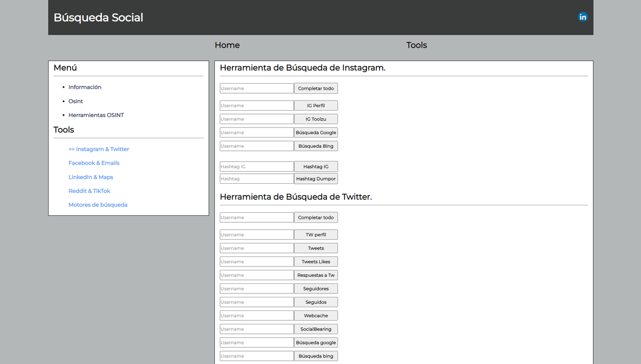This screenshot has height=364, width=641.
Task: Focus Hashtag field beside Hashtag Dumpor
Action: coord(257,179)
